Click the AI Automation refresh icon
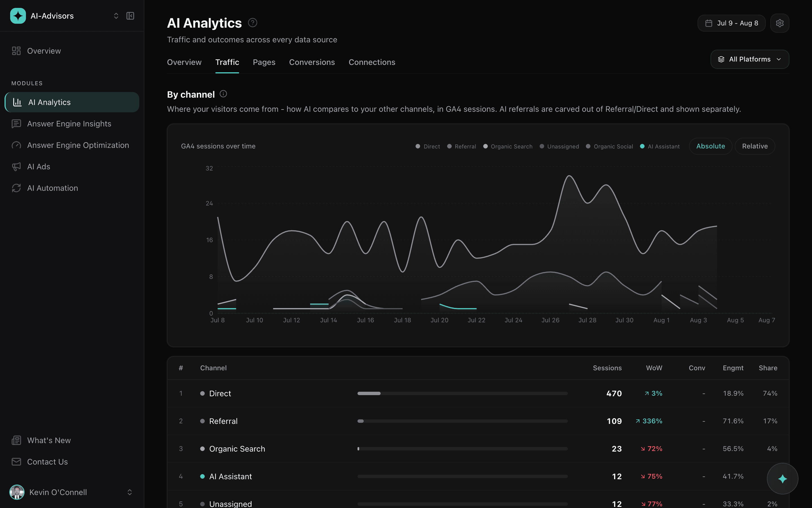Image resolution: width=812 pixels, height=508 pixels. click(16, 188)
